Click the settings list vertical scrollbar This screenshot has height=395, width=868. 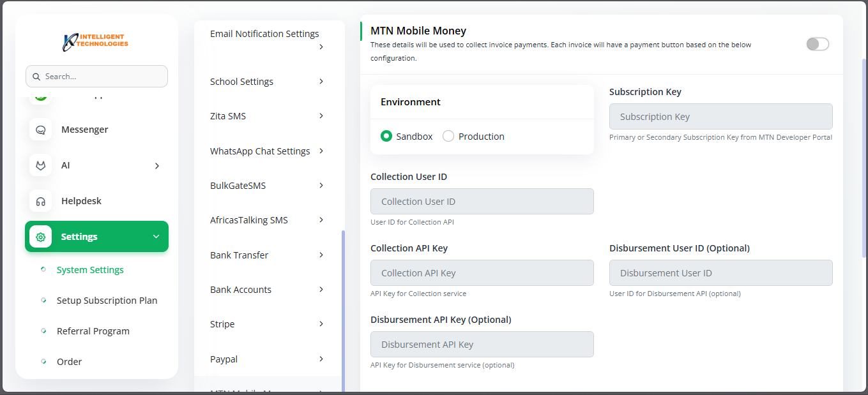pos(343,306)
